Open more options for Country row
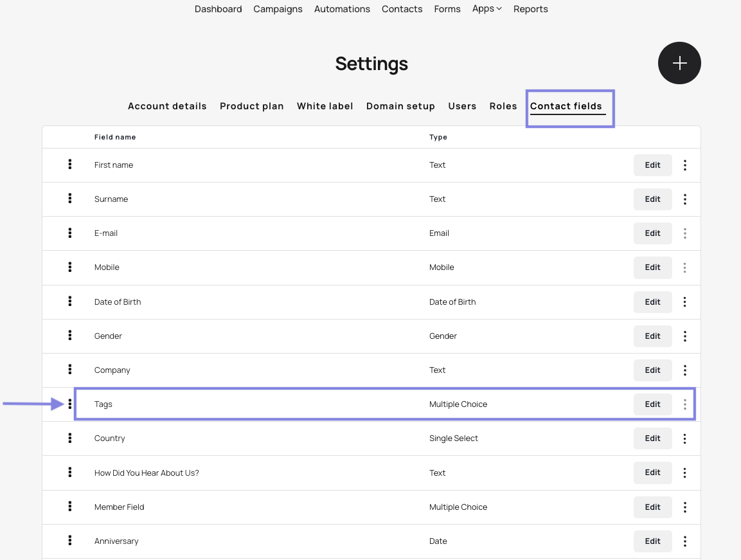This screenshot has height=560, width=741. (685, 438)
